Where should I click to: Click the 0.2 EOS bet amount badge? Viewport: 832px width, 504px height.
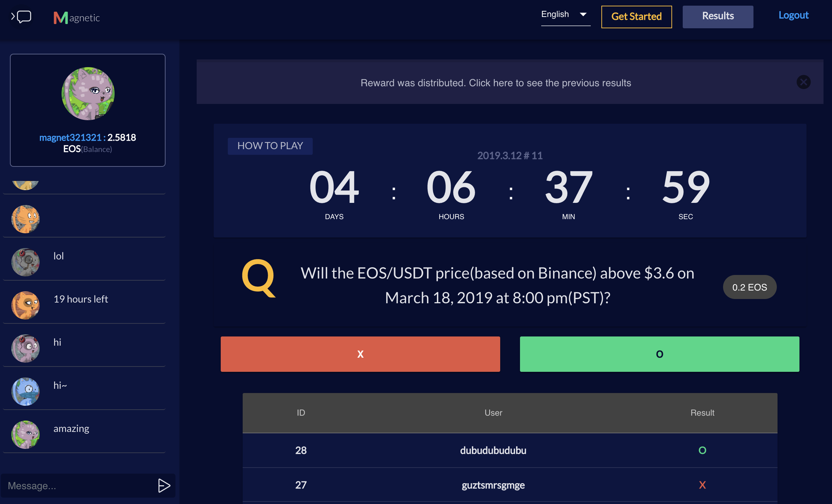tap(750, 287)
